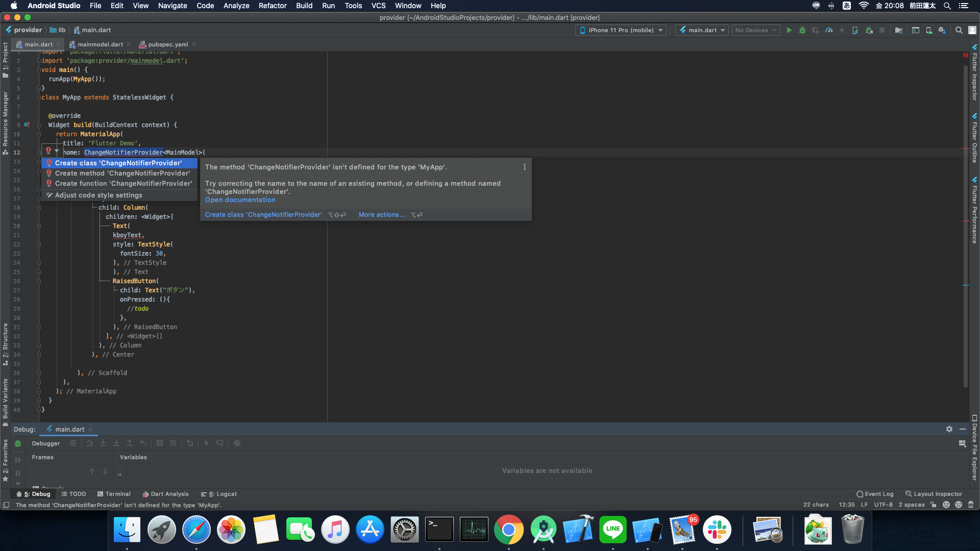This screenshot has height=551, width=980.
Task: Mute breakpoints in the debugger toolbar
Action: point(237,443)
